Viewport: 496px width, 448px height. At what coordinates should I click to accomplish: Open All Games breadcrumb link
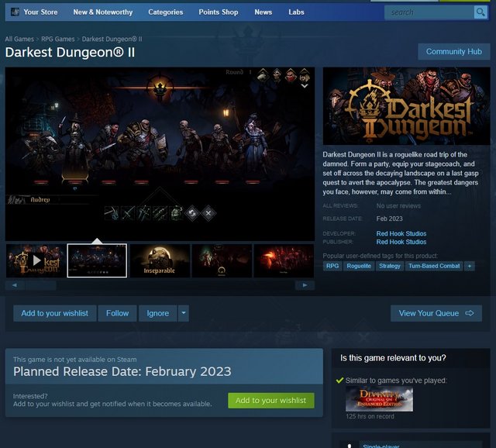point(19,39)
